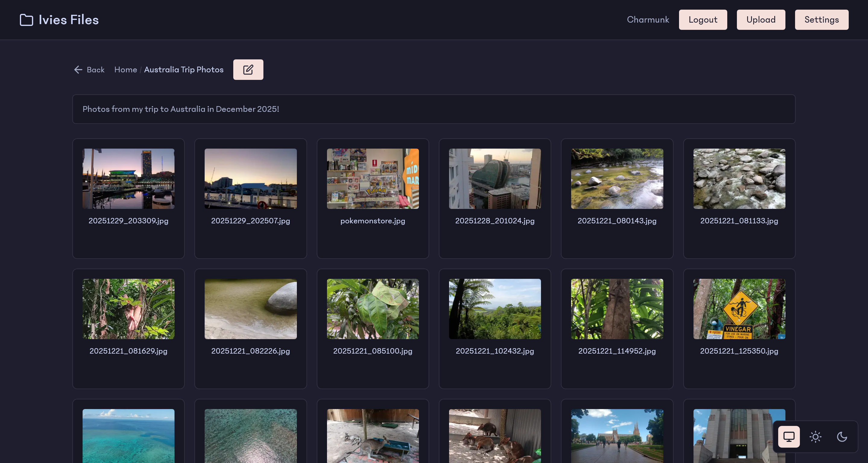
Task: Open the rainforest photo 20251221_102432.jpg
Action: [x=495, y=309]
